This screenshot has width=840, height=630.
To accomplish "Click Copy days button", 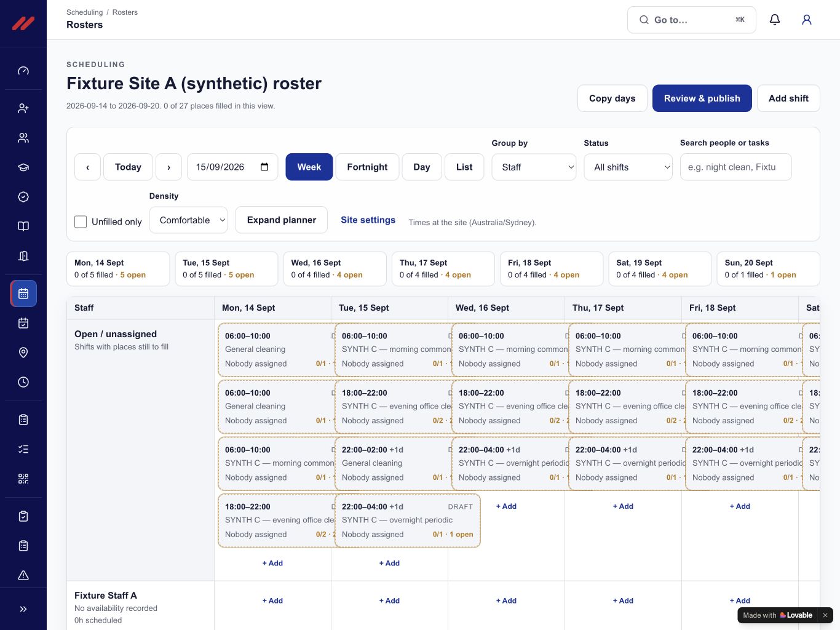I will pyautogui.click(x=612, y=98).
